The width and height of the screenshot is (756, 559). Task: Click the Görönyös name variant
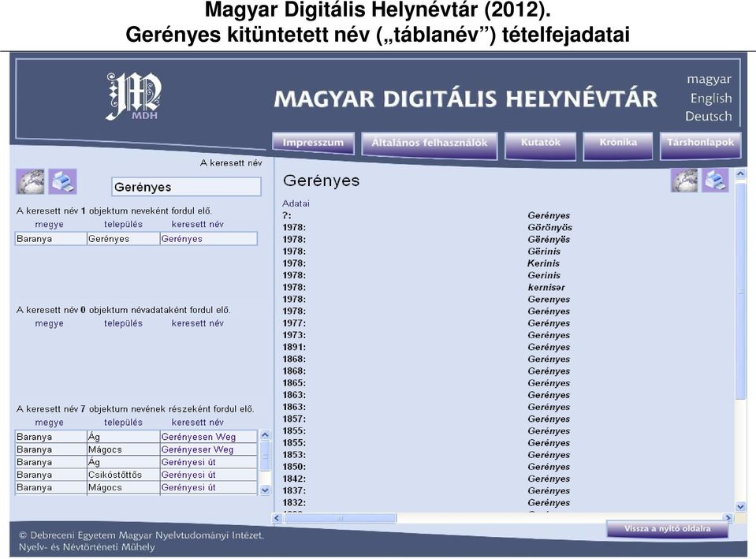[x=549, y=227]
